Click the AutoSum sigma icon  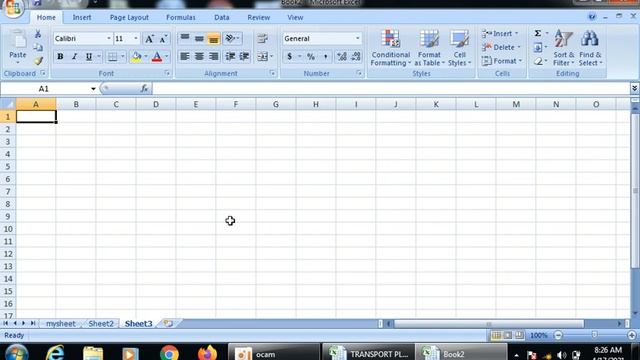pos(538,33)
